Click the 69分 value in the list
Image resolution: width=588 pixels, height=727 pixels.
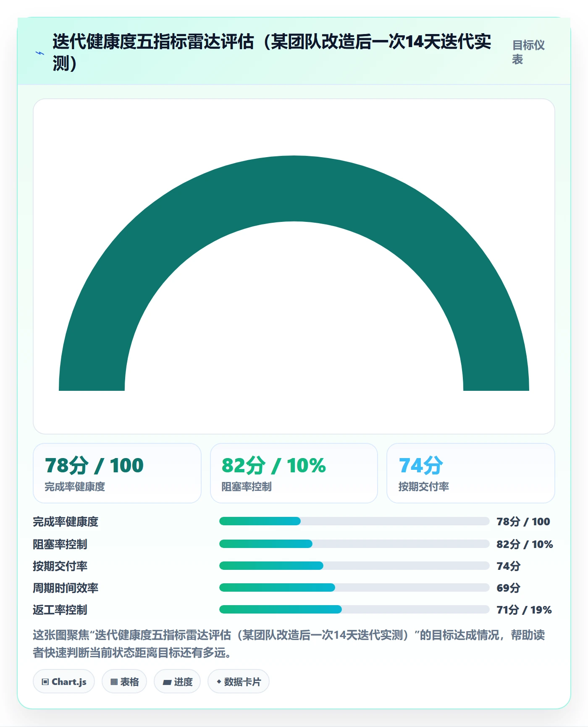[x=508, y=588]
